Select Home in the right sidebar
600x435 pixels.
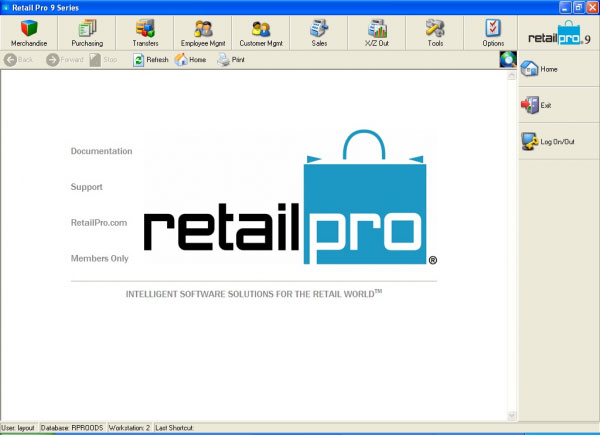coord(559,69)
